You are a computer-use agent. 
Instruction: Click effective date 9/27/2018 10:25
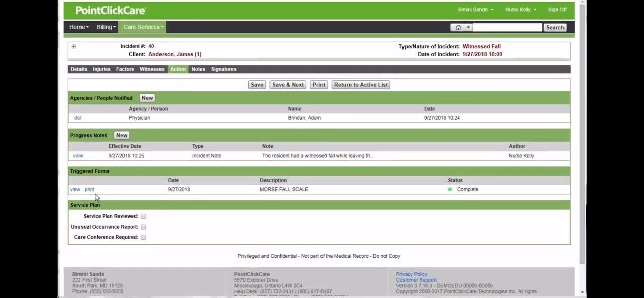(x=126, y=156)
